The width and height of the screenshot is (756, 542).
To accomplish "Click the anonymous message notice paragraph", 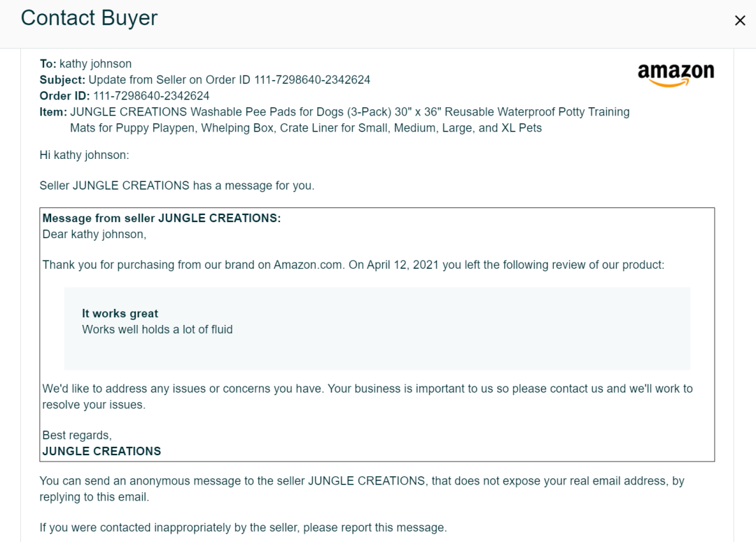I will click(362, 489).
